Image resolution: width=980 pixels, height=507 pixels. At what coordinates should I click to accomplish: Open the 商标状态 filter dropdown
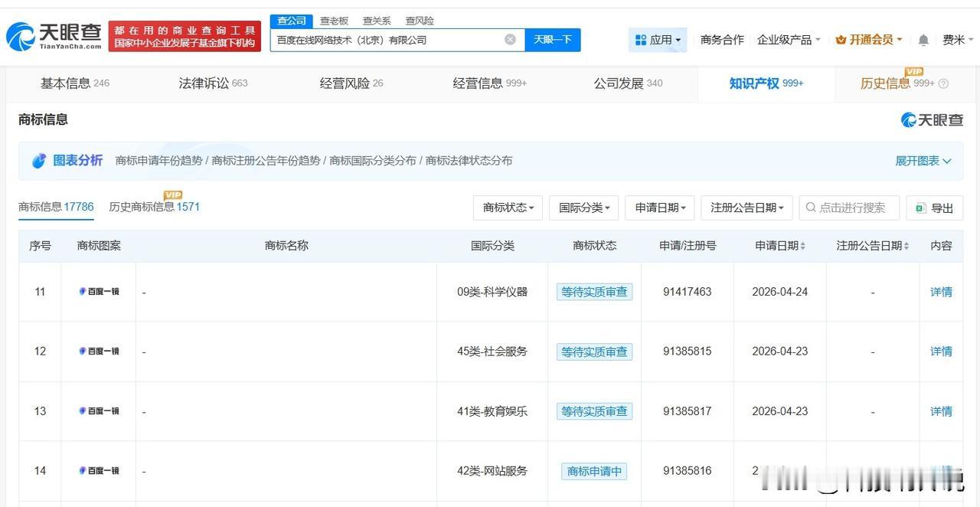click(x=508, y=208)
